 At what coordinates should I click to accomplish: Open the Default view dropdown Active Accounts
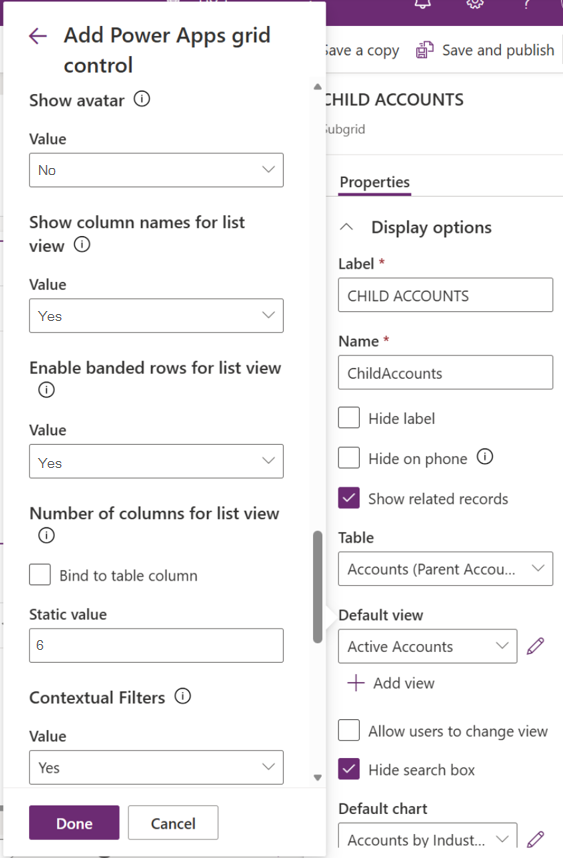[428, 646]
